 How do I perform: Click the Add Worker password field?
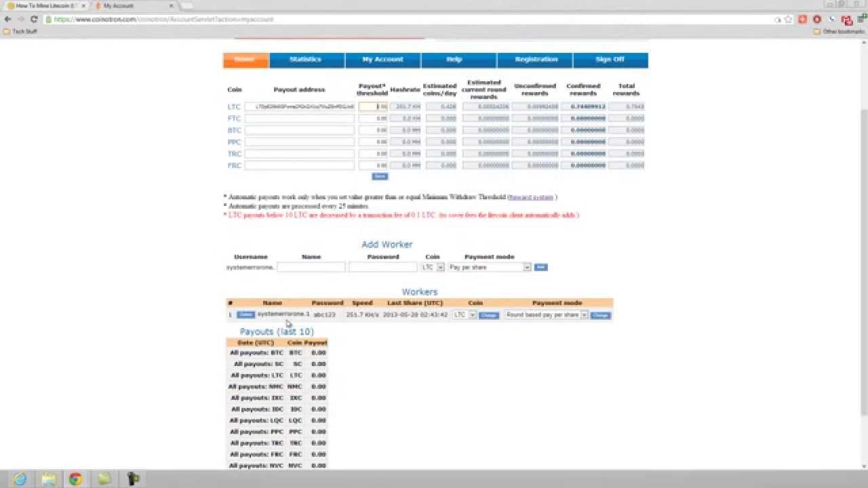coord(383,267)
